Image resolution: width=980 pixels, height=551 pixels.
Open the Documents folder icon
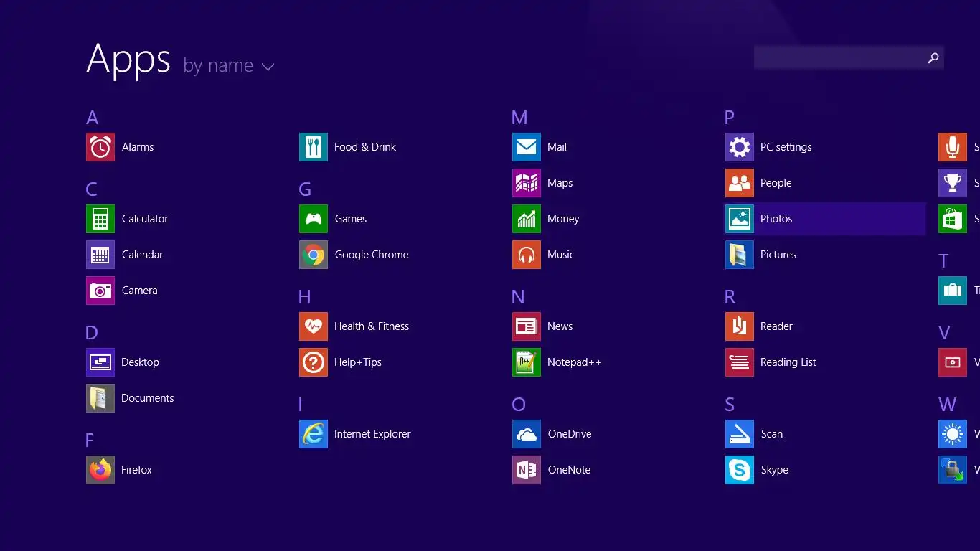[x=100, y=398]
